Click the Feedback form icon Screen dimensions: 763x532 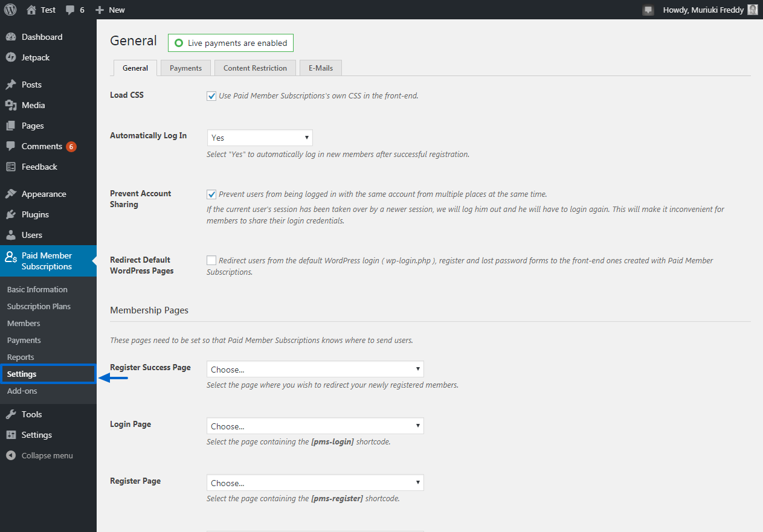click(11, 167)
